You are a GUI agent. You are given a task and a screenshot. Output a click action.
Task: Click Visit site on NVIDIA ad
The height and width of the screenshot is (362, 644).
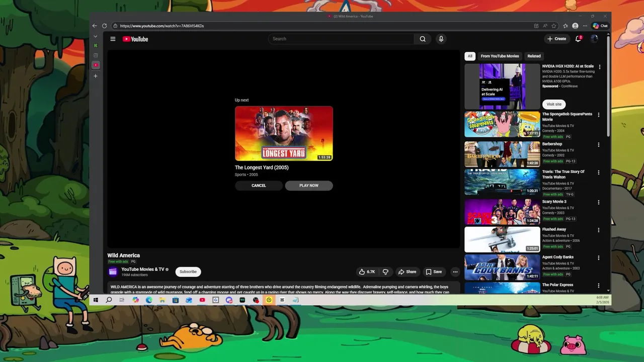pyautogui.click(x=554, y=104)
